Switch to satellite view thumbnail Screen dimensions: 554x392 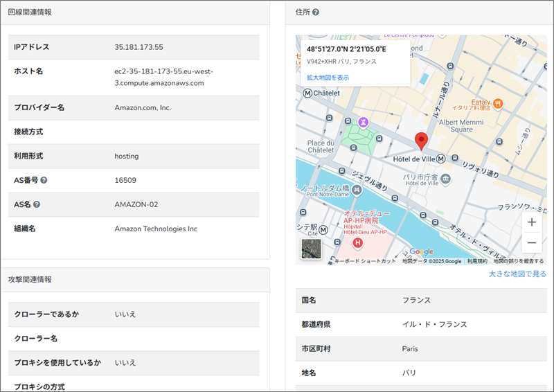[x=311, y=249]
